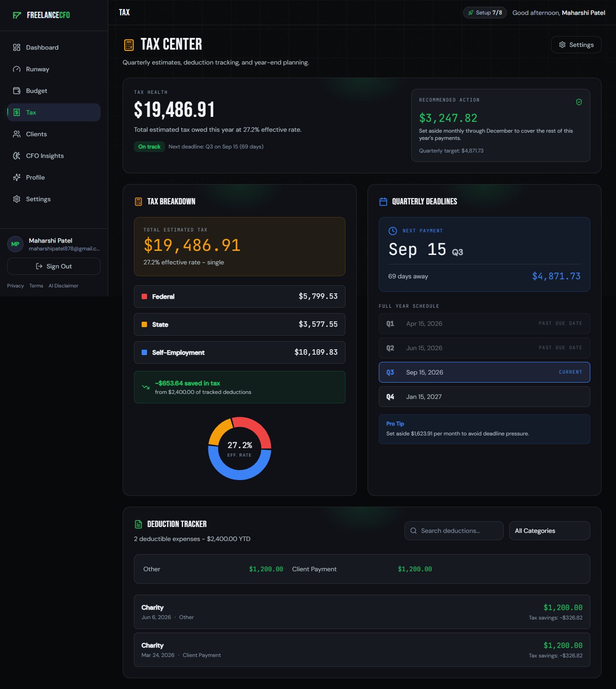Select the current Q3 Sep 15, 2026 row
The width and height of the screenshot is (616, 689).
(x=484, y=372)
